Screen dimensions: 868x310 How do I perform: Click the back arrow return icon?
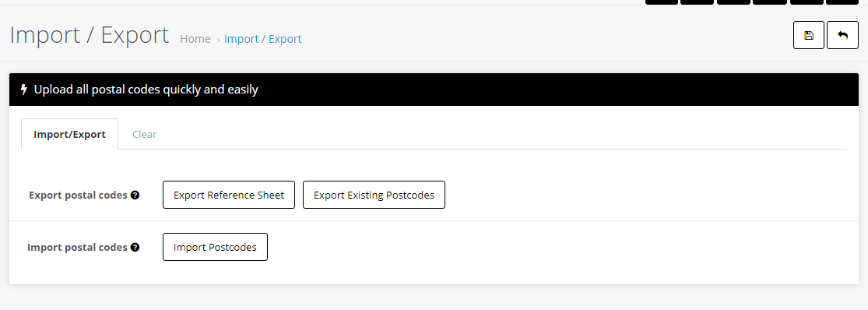pyautogui.click(x=842, y=35)
